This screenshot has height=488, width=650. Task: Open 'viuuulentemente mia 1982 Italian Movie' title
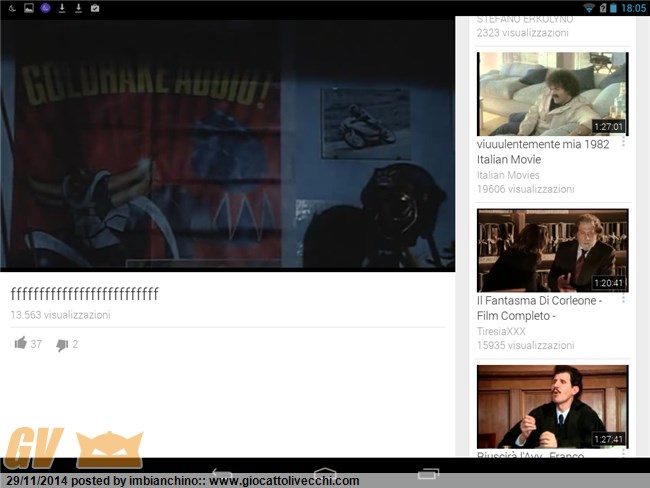click(543, 152)
